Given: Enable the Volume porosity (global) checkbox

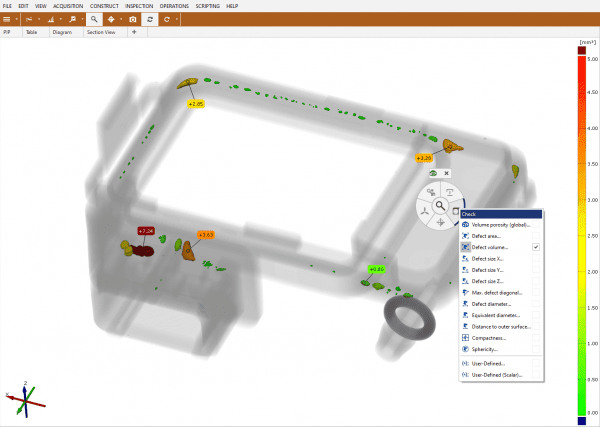Looking at the screenshot, I should coord(536,225).
